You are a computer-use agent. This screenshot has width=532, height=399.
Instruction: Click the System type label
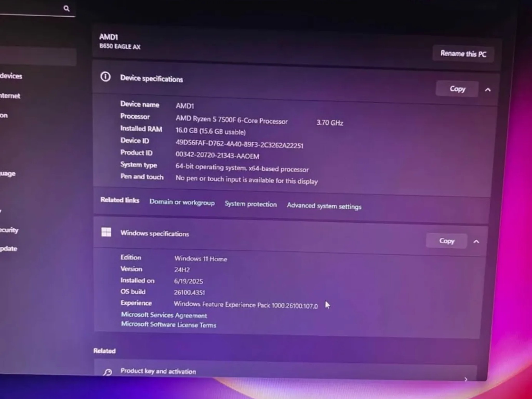[138, 165]
